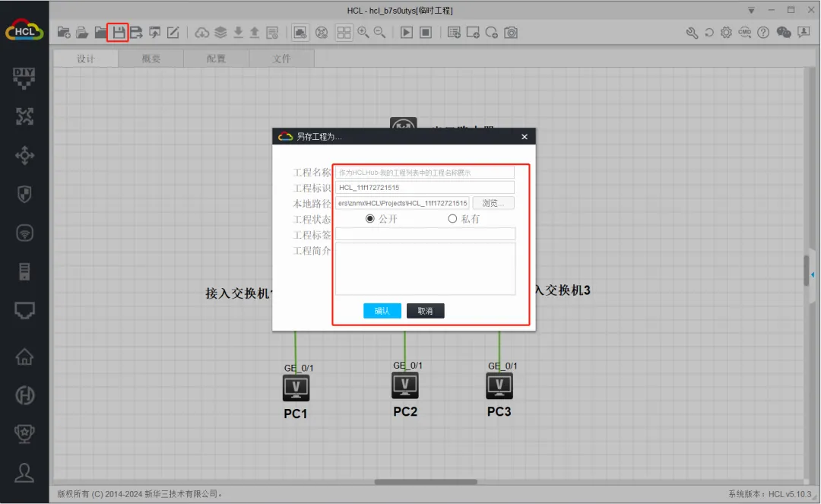Image resolution: width=821 pixels, height=504 pixels.
Task: Click the 工程标识 field HCL_11f172721515
Action: coord(425,187)
